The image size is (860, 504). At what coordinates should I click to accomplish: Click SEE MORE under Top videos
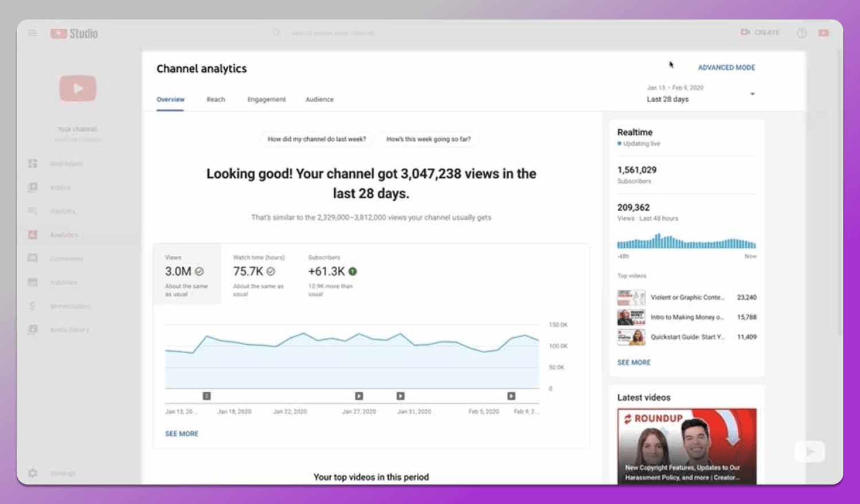(x=633, y=362)
